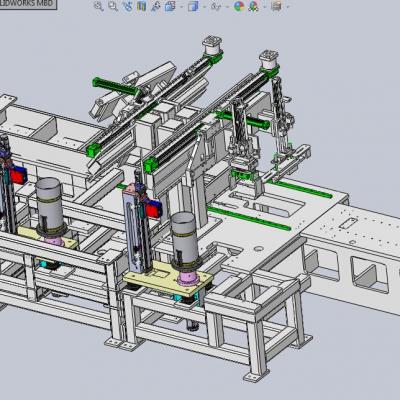Image resolution: width=400 pixels, height=400 pixels.
Task: Select the red block on the center slide
Action: (x=152, y=211)
